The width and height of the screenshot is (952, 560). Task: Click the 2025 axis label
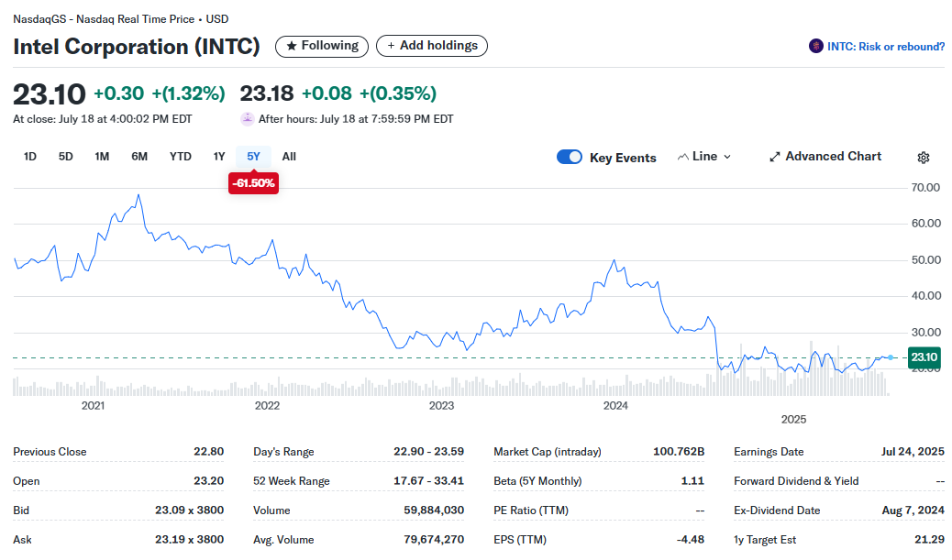(x=793, y=420)
